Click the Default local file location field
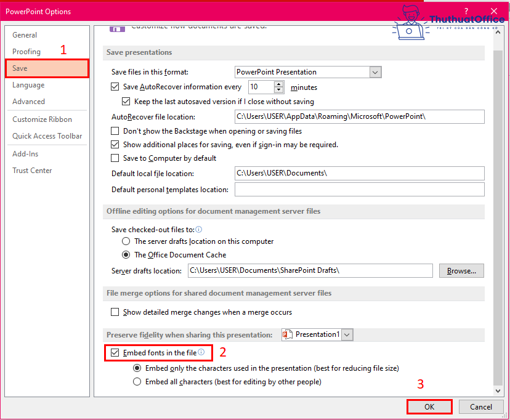Image resolution: width=510 pixels, height=420 pixels. [x=359, y=173]
